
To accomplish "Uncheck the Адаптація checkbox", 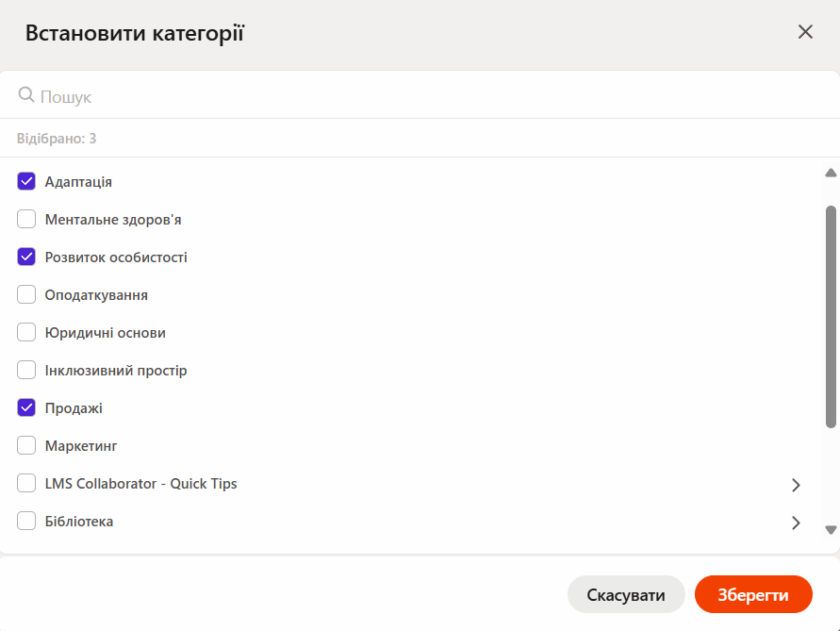I will (26, 181).
